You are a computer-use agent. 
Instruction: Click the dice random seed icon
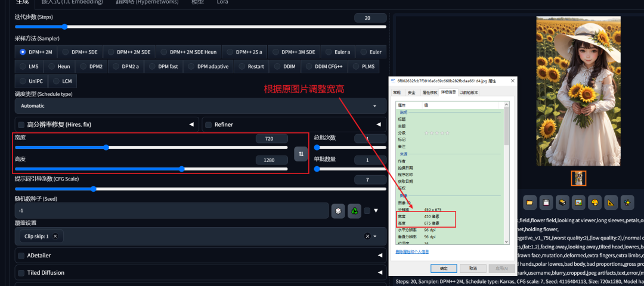338,211
